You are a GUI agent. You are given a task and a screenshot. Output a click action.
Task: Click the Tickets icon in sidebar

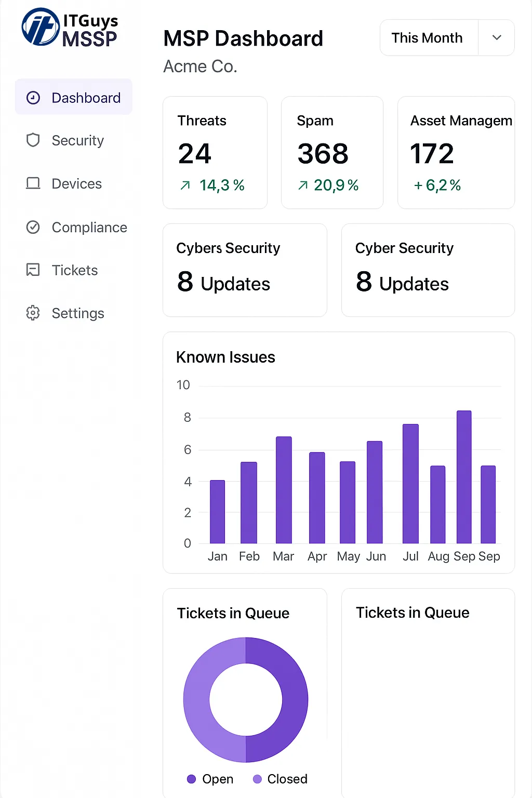point(33,270)
